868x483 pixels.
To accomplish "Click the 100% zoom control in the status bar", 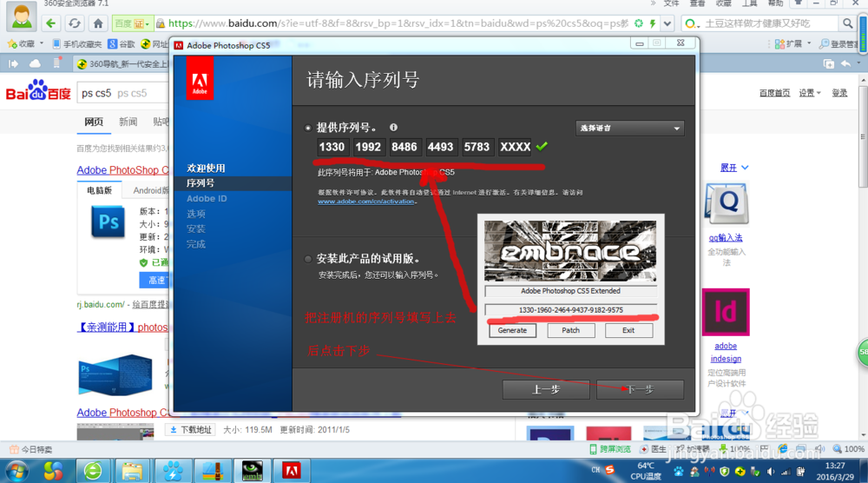I will click(849, 448).
